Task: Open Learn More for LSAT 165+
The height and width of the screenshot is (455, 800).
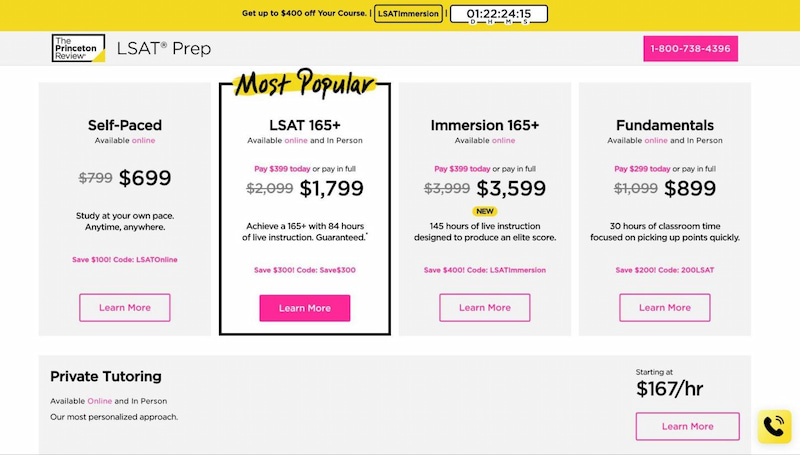Action: pos(305,308)
